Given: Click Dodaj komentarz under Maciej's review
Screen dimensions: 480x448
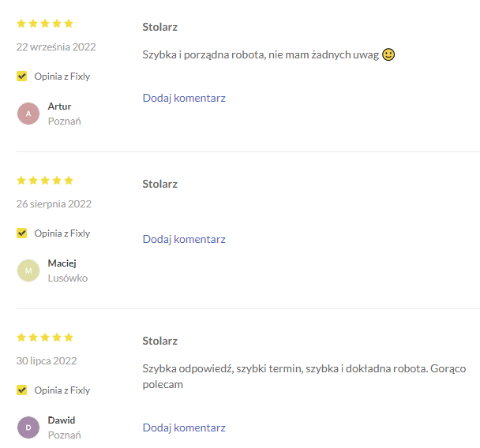Looking at the screenshot, I should [184, 240].
